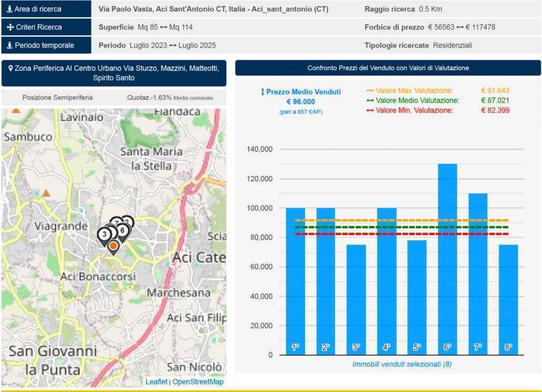Click the Criteri Ricerca crosshair arrows icon

click(11, 27)
